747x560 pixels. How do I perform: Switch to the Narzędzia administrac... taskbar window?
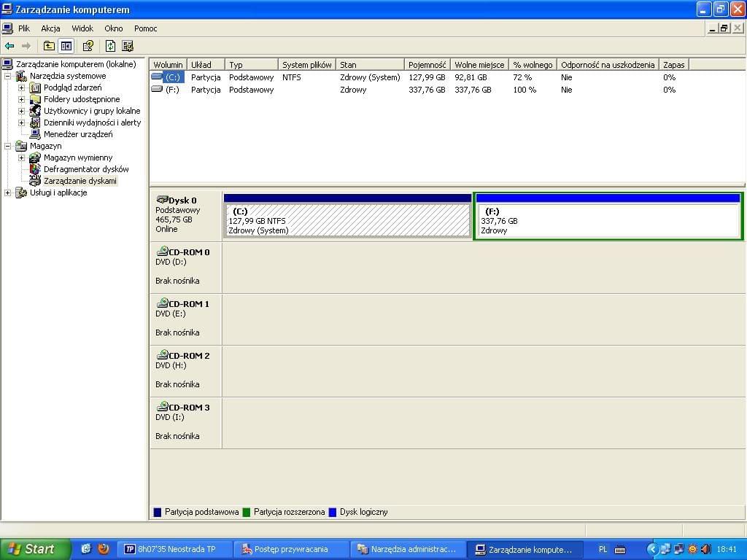click(x=407, y=550)
